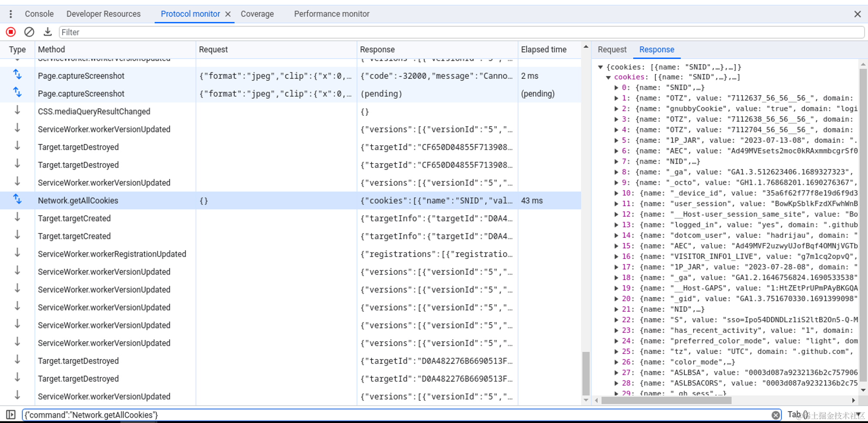
Task: Click inside the Filter input field
Action: pyautogui.click(x=174, y=32)
